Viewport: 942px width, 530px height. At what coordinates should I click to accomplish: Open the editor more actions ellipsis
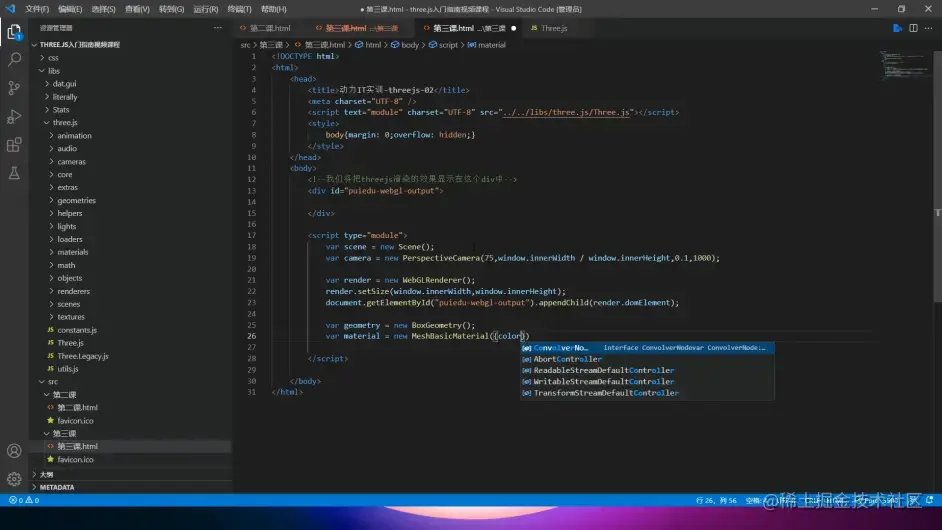click(x=929, y=28)
